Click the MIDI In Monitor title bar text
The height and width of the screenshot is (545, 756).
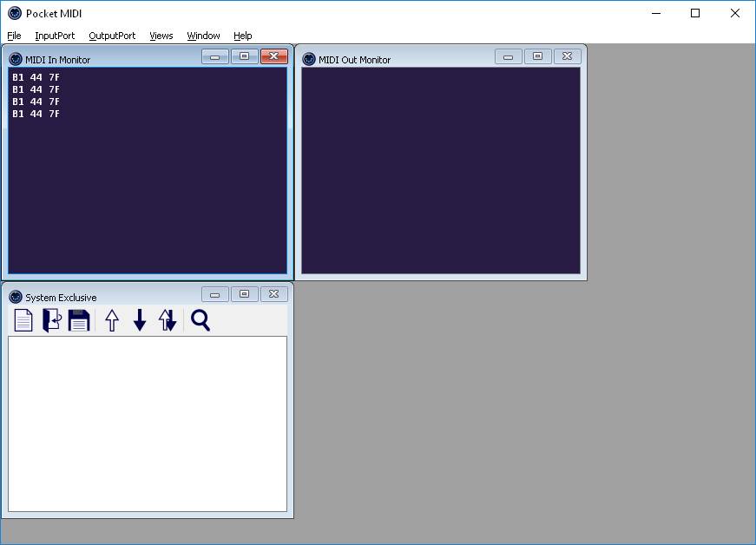click(58, 60)
